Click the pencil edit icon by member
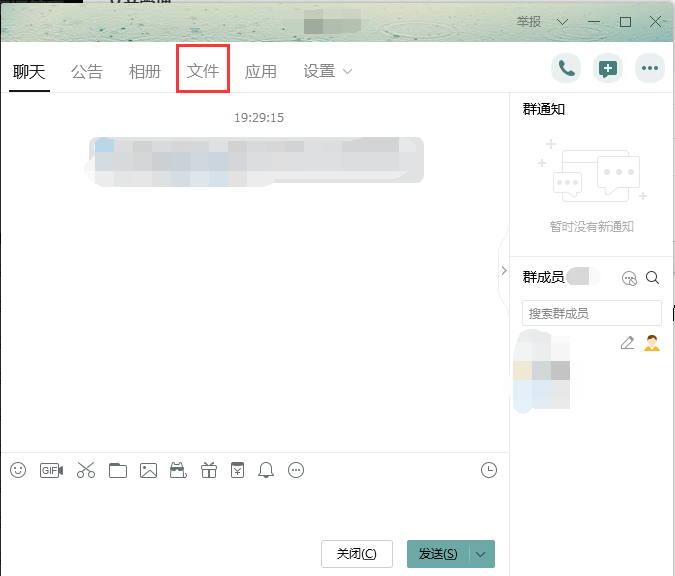The width and height of the screenshot is (675, 576). coord(627,343)
